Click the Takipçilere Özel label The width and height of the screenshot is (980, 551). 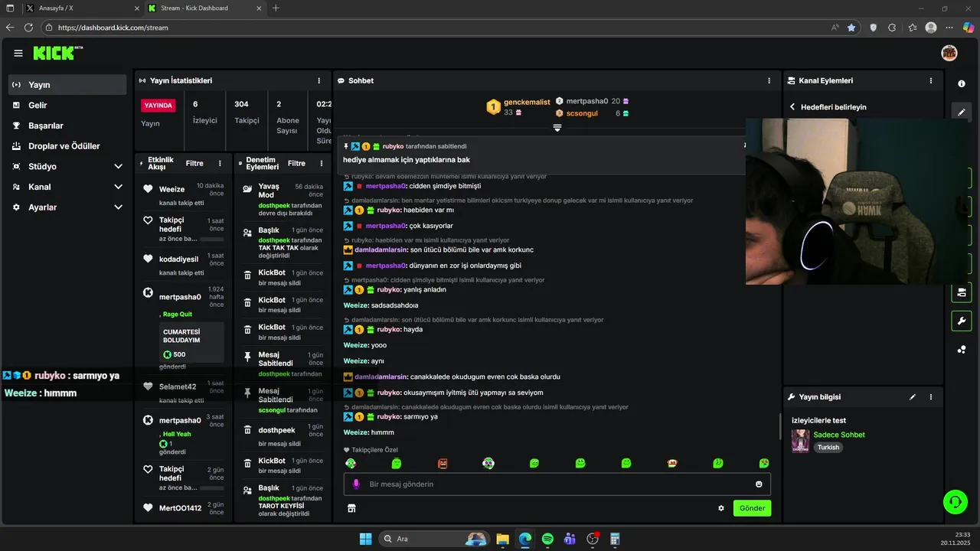click(371, 450)
